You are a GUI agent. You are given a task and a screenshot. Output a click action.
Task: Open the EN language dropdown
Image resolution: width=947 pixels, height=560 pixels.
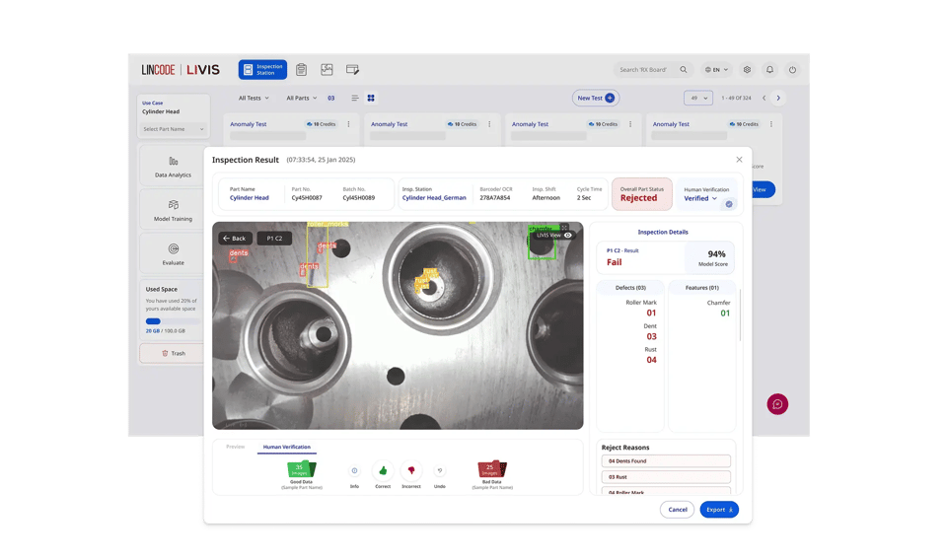click(x=716, y=70)
